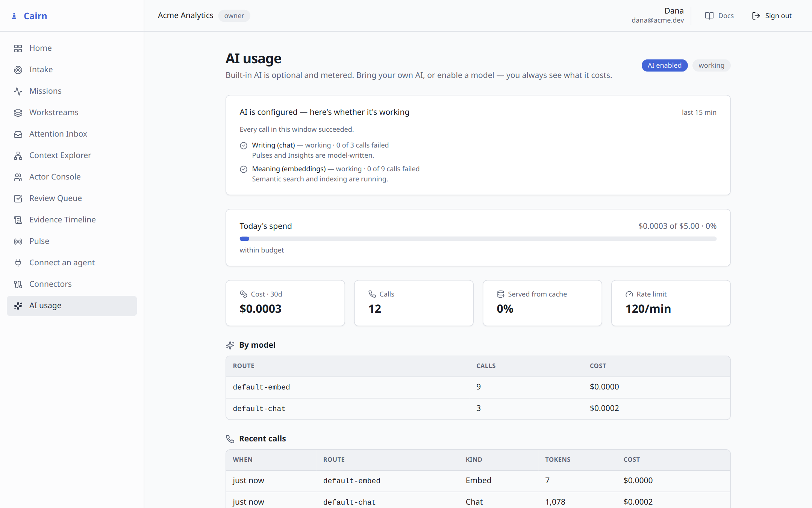Open Connect an agent
Image resolution: width=812 pixels, height=508 pixels.
[x=72, y=263]
